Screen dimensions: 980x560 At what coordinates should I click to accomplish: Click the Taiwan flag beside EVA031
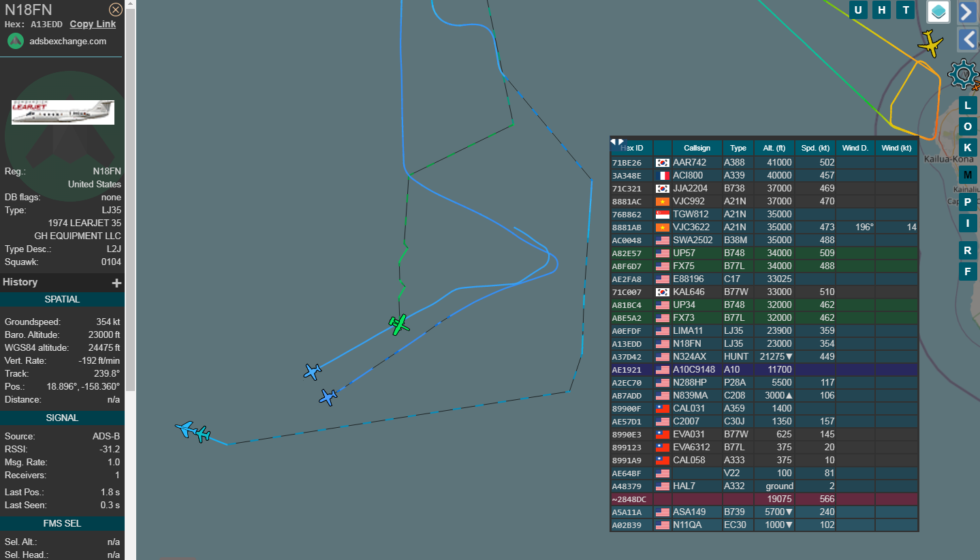coord(662,435)
